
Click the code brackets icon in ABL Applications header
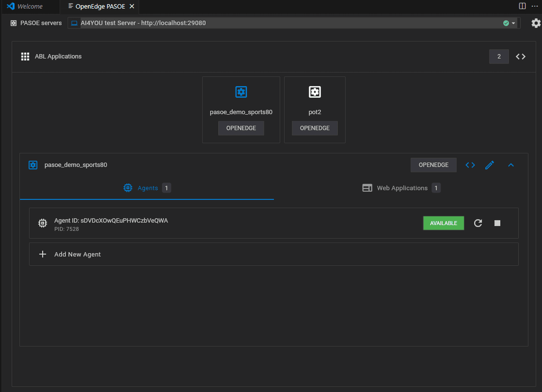520,57
